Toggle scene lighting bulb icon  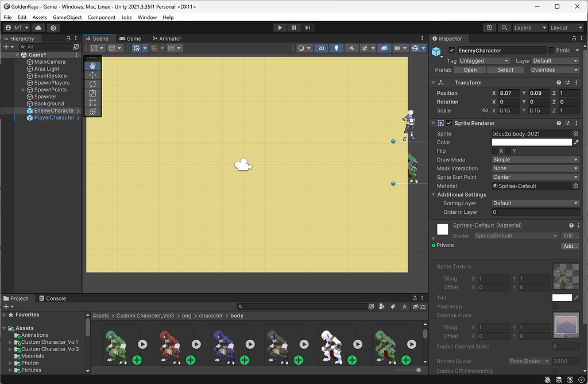337,48
